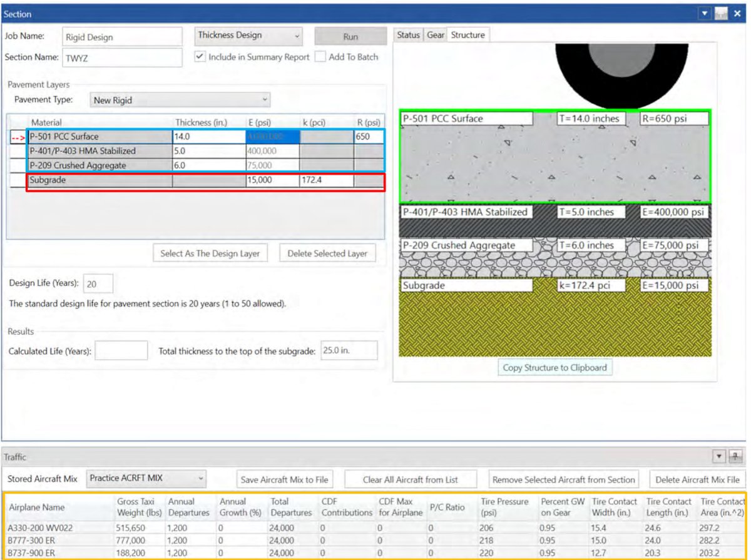The image size is (751, 560).
Task: Click the auto-hide pin icon in the Section title bar
Action: (x=721, y=14)
